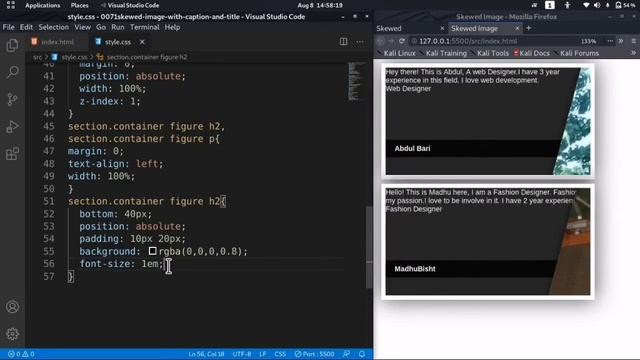Open the Help menu
This screenshot has width=640, height=360.
pyautogui.click(x=172, y=27)
